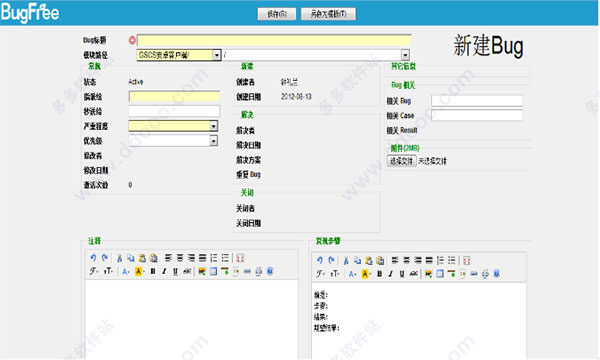Image resolution: width=600 pixels, height=360 pixels.
Task: Apply underline in left comment editor
Action: pos(175,271)
